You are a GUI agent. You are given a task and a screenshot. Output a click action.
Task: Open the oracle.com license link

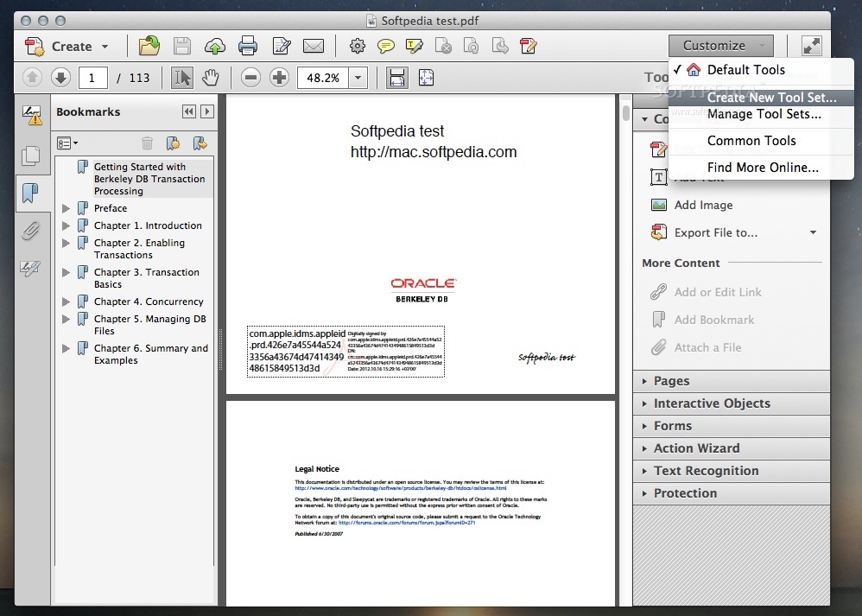tap(400, 488)
